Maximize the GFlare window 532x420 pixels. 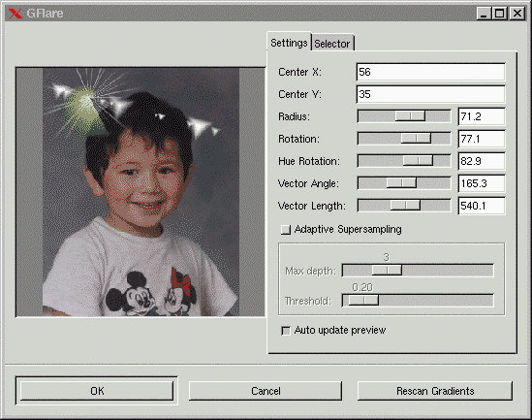click(500, 14)
